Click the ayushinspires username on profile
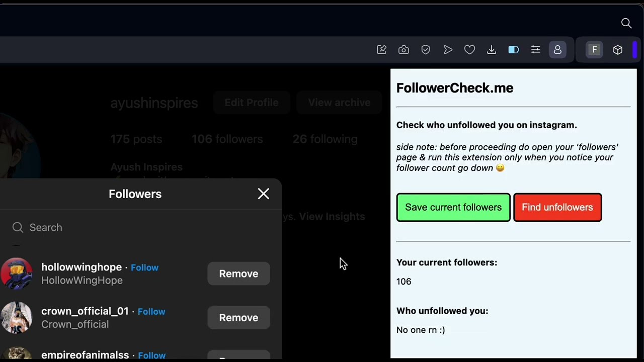 point(154,103)
